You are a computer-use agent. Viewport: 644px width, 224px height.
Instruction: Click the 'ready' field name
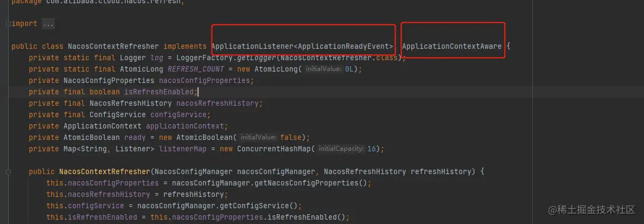[135, 137]
